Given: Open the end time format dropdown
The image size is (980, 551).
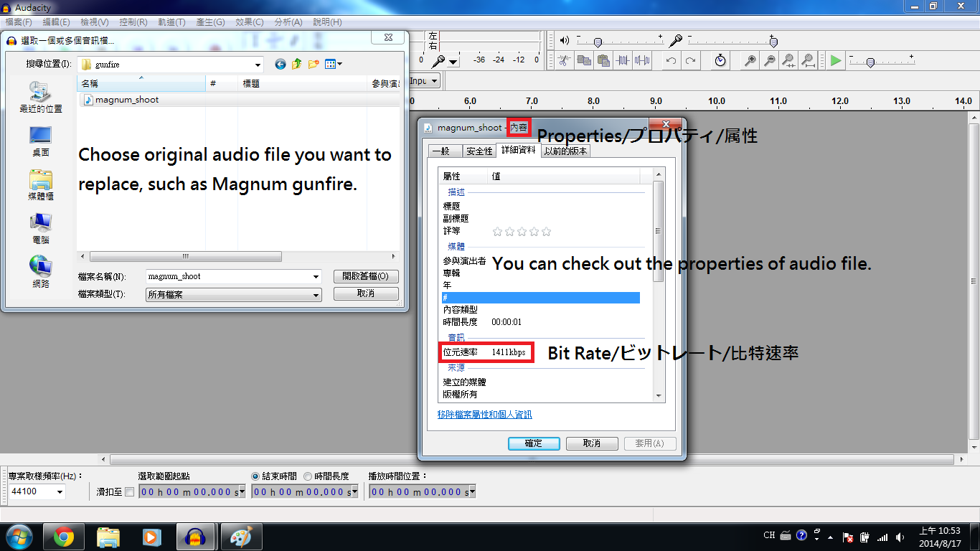Looking at the screenshot, I should click(355, 491).
